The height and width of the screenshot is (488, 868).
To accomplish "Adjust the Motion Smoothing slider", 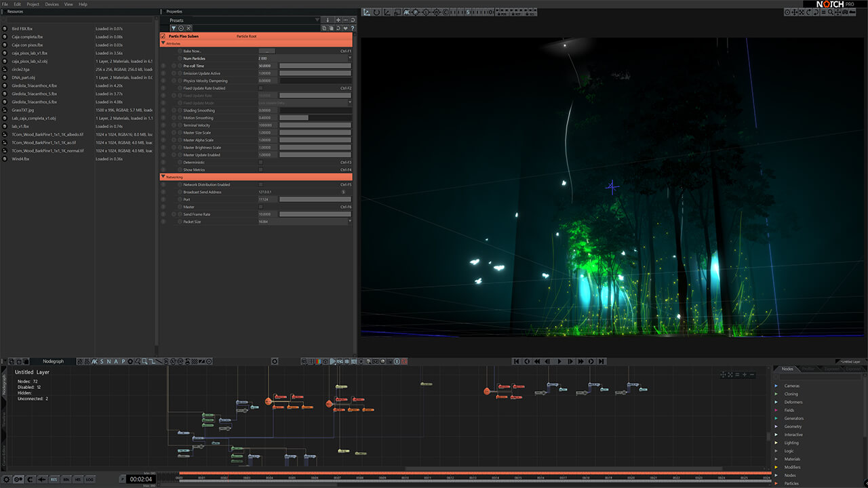I will coord(315,118).
